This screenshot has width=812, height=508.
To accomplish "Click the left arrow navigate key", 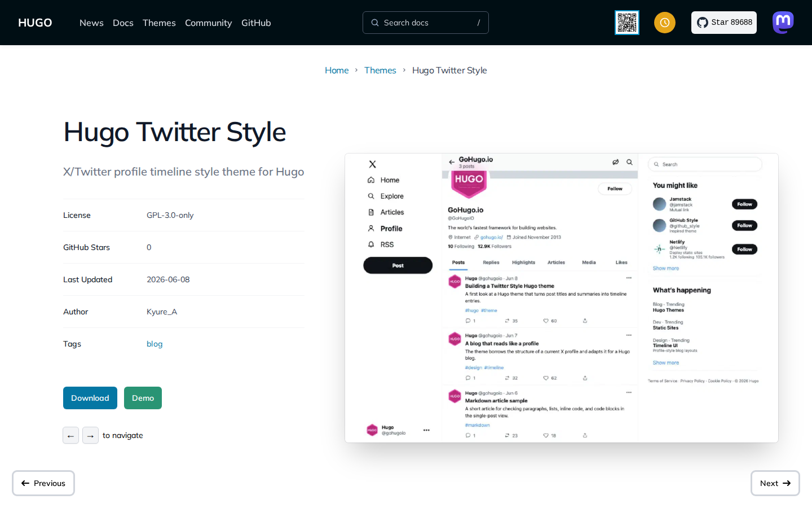I will pos(70,435).
